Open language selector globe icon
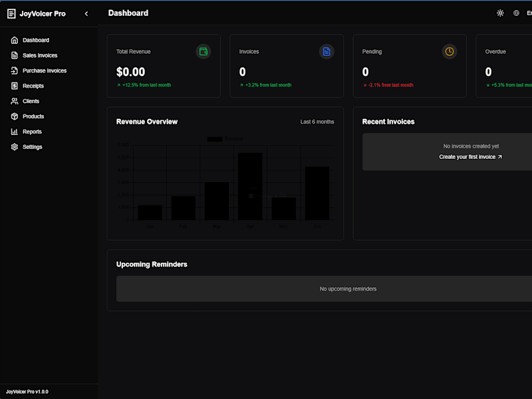 516,13
